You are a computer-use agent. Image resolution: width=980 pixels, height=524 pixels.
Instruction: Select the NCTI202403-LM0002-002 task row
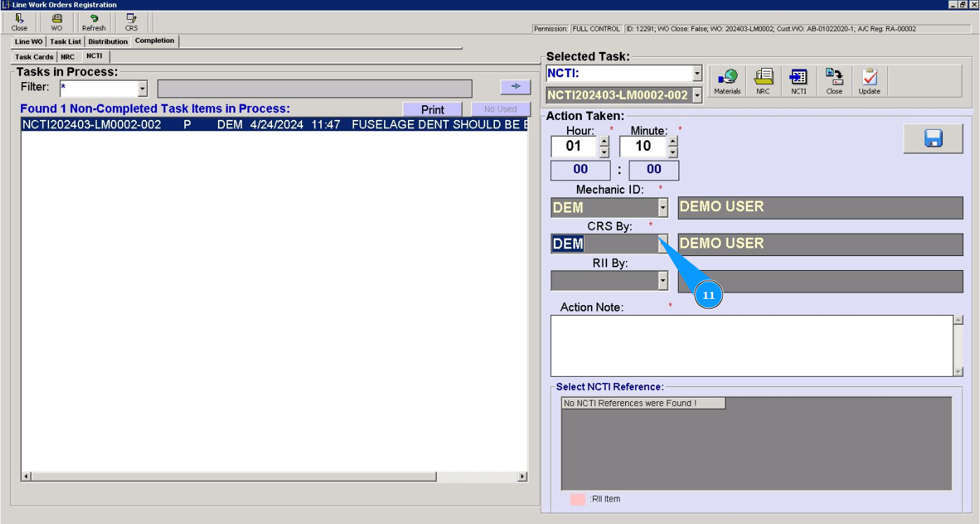point(274,125)
